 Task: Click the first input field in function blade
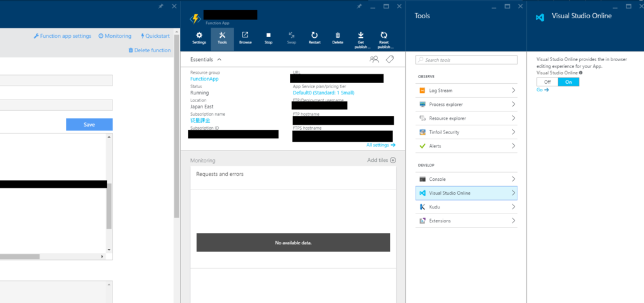(56, 80)
